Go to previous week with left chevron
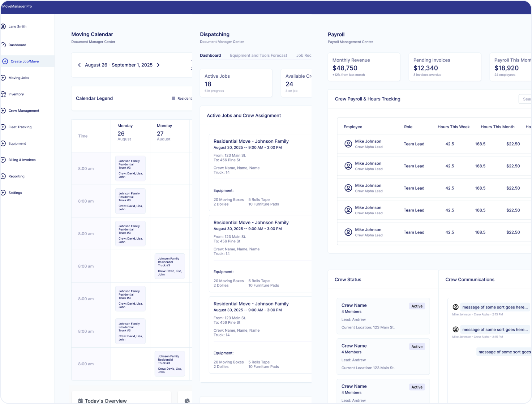Image resolution: width=532 pixels, height=404 pixels. pyautogui.click(x=79, y=65)
